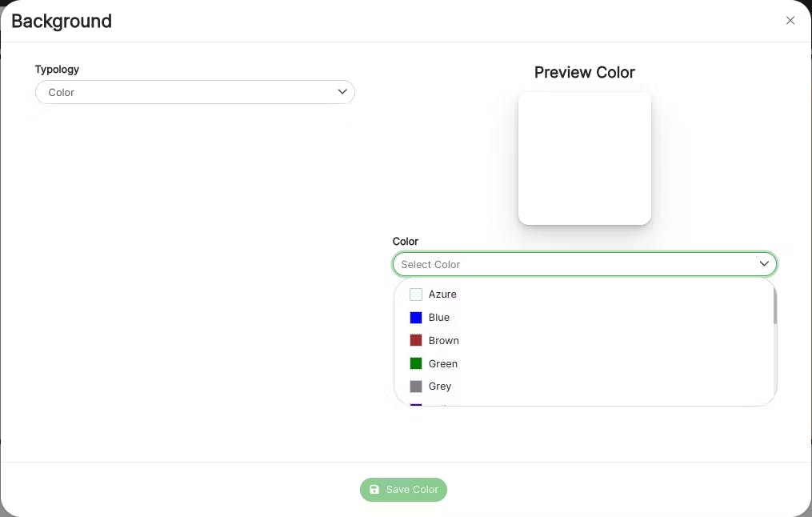
Task: Close the Background dialog
Action: coord(790,21)
